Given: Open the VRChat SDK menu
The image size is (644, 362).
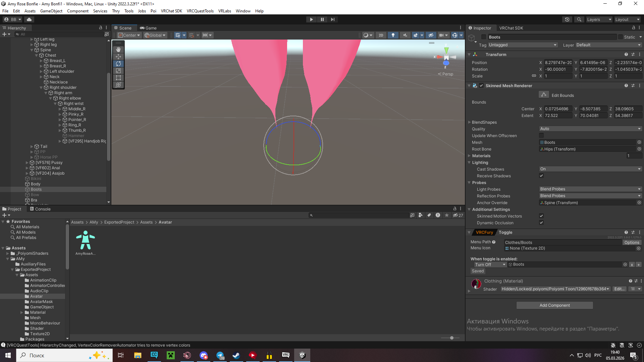Looking at the screenshot, I should [171, 11].
